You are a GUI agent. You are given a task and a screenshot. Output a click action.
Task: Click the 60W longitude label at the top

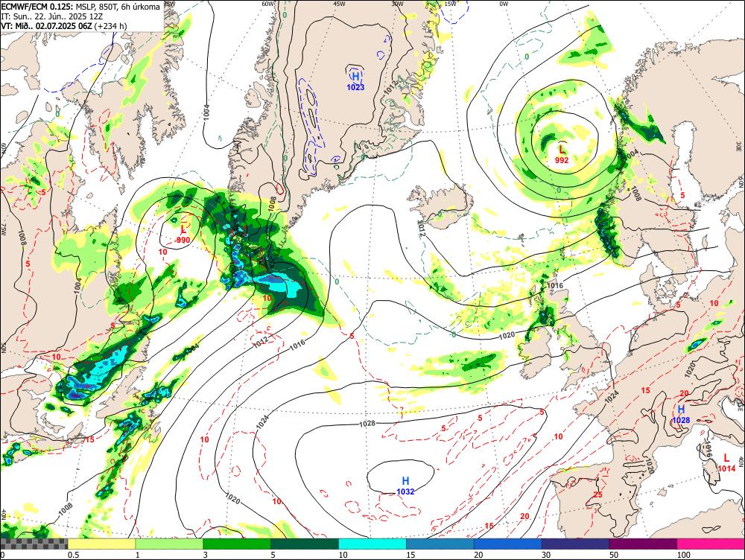(268, 4)
